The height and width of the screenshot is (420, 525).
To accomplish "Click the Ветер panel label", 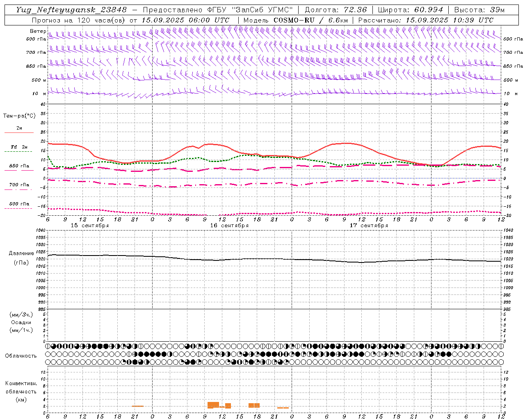I will (x=38, y=31).
